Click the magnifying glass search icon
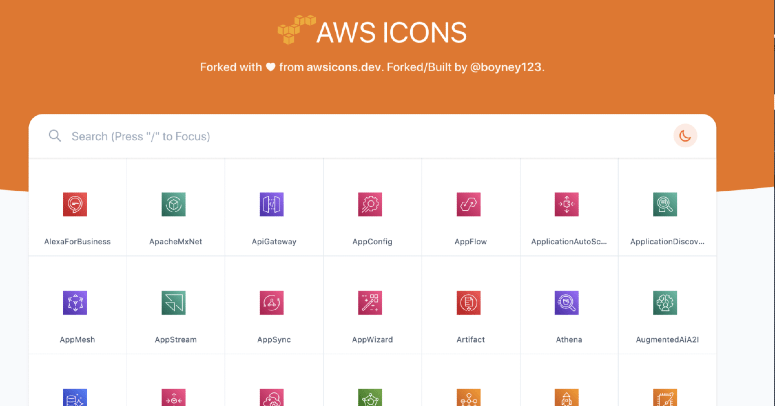The height and width of the screenshot is (406, 775). pos(55,136)
